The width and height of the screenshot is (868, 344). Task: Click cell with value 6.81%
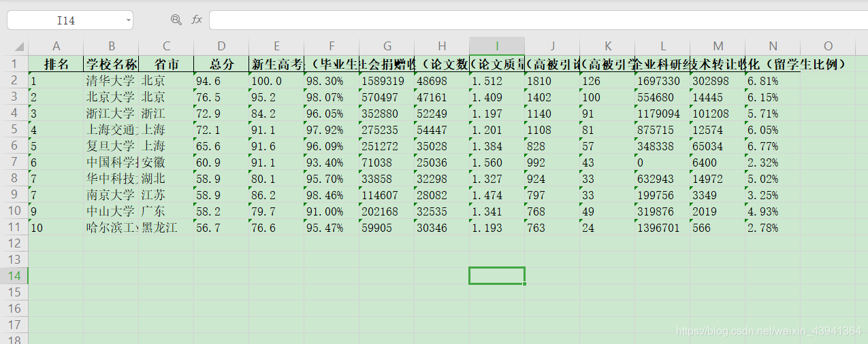tap(773, 80)
